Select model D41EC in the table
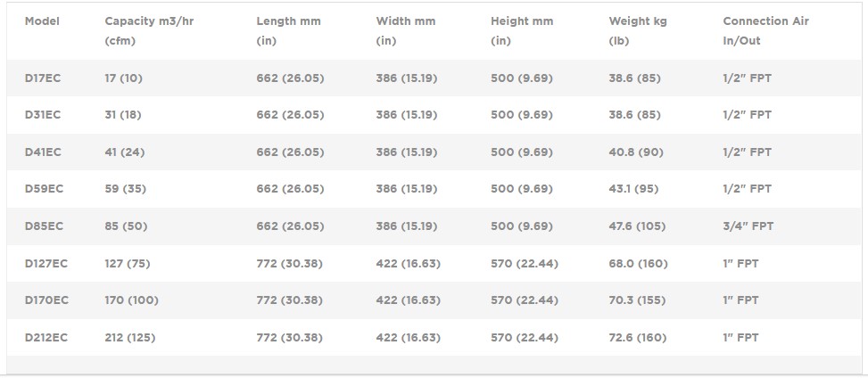Image resolution: width=868 pixels, height=378 pixels. 43,152
